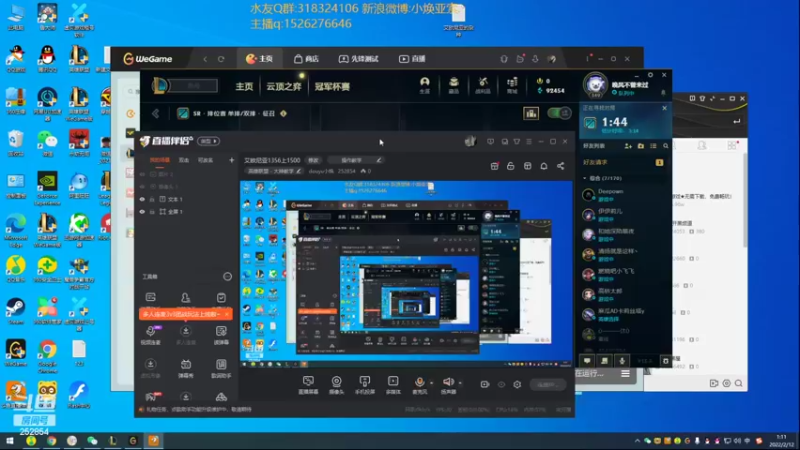Dismiss the orange multi-person banner
The height and width of the screenshot is (450, 800).
pos(227,314)
